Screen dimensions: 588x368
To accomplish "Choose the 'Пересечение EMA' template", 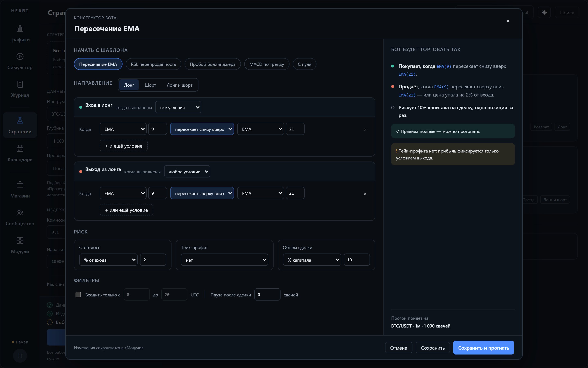I will (98, 64).
